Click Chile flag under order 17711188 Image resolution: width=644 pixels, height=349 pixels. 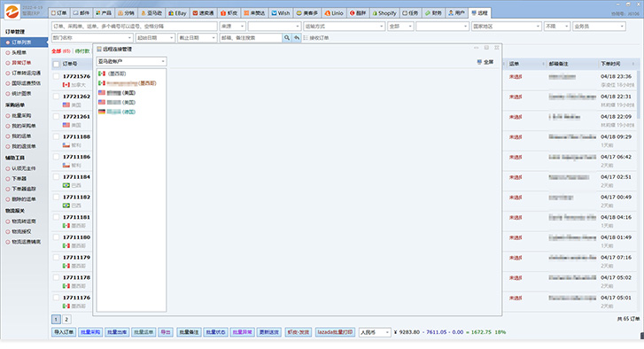[x=66, y=145]
